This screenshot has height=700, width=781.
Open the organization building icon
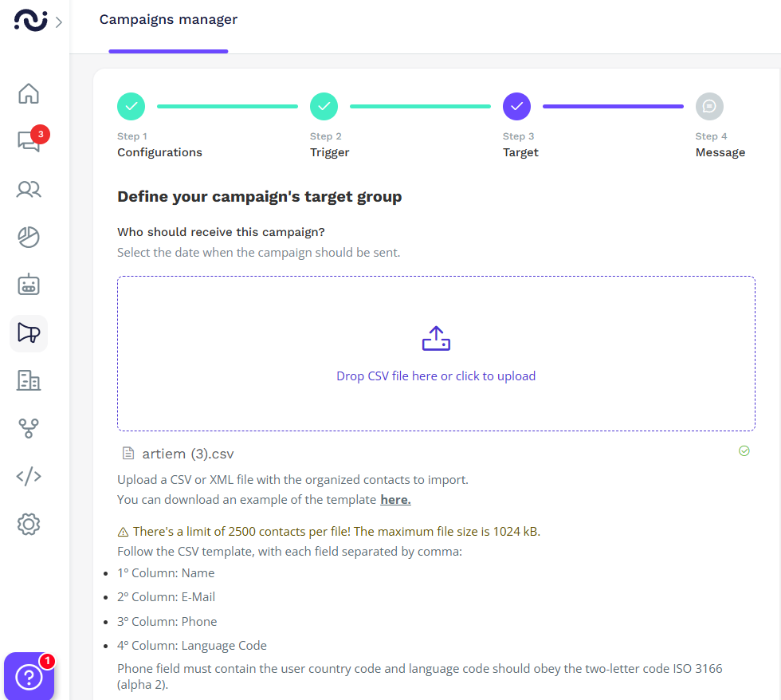tap(29, 380)
